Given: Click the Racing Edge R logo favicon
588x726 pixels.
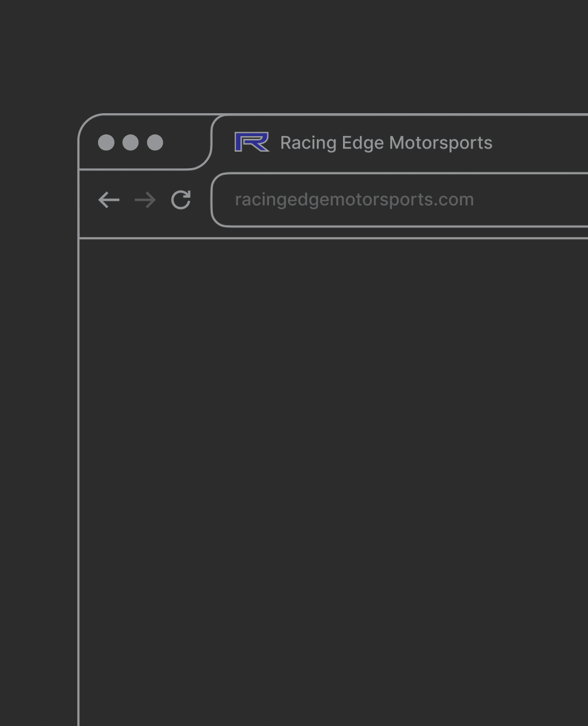Looking at the screenshot, I should [x=252, y=142].
